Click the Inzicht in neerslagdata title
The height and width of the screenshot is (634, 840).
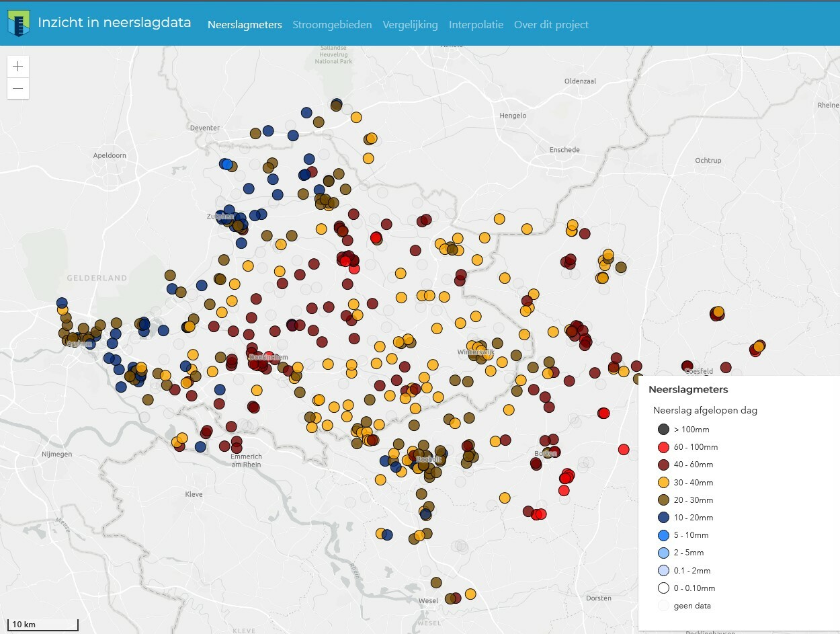click(x=114, y=23)
